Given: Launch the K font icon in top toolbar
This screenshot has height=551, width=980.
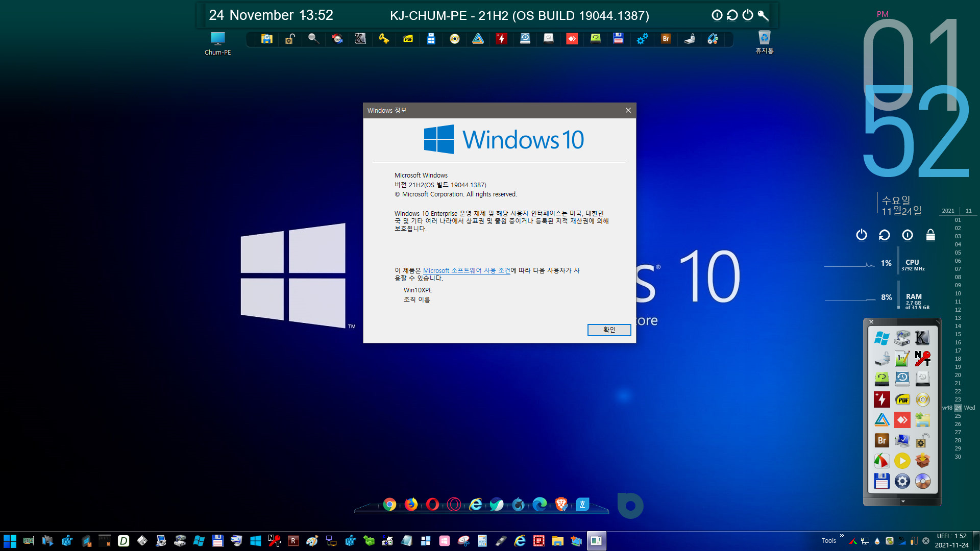Looking at the screenshot, I should point(360,39).
